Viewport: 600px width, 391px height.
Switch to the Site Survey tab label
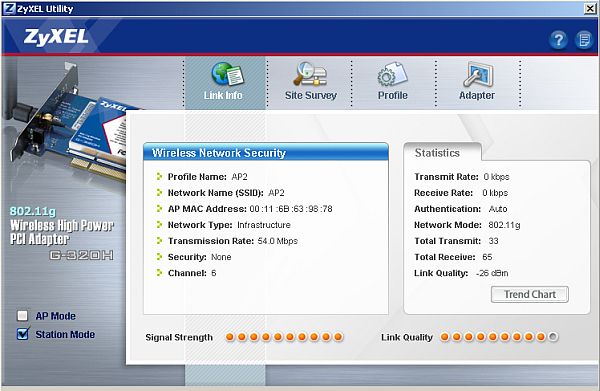point(311,95)
